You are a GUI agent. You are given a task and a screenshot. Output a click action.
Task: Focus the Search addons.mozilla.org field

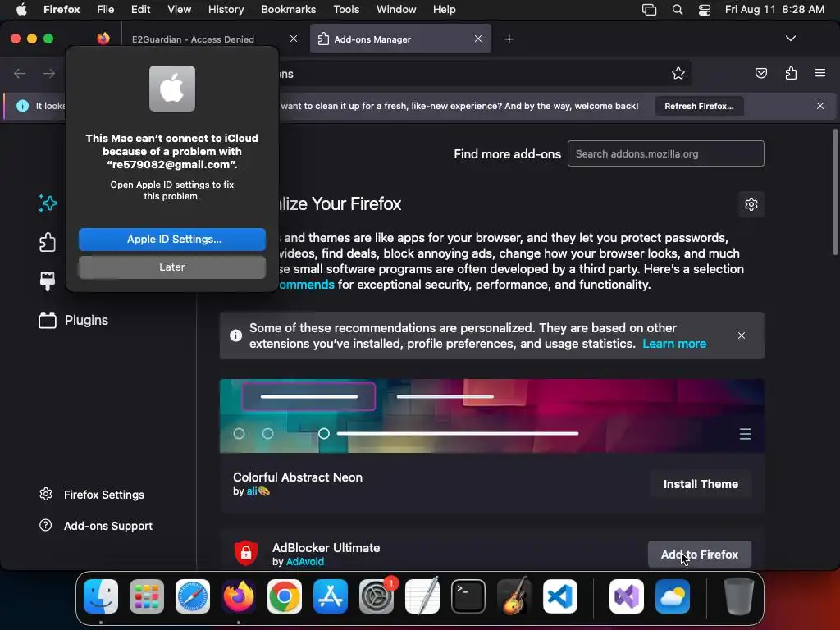coord(666,153)
